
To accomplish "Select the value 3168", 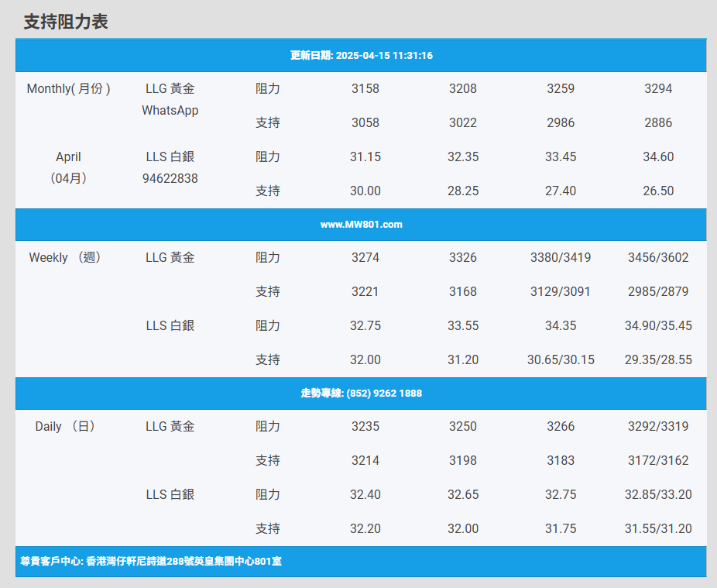I will pyautogui.click(x=463, y=291).
